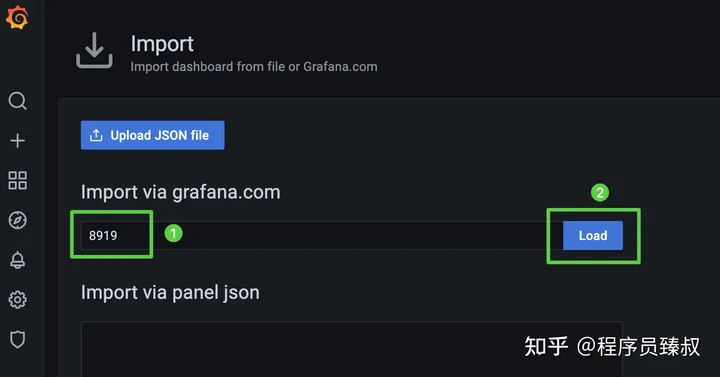
Task: Click the green step 2 marker
Action: coord(600,192)
